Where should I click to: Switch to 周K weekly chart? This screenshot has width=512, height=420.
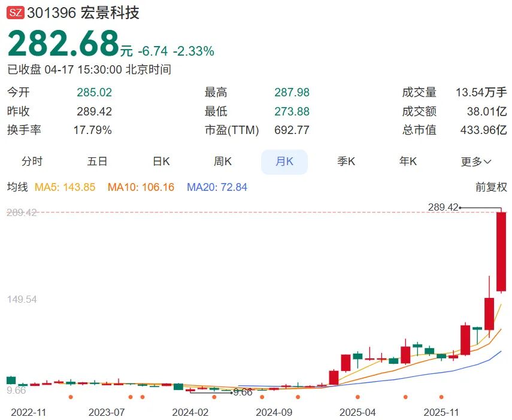[223, 162]
